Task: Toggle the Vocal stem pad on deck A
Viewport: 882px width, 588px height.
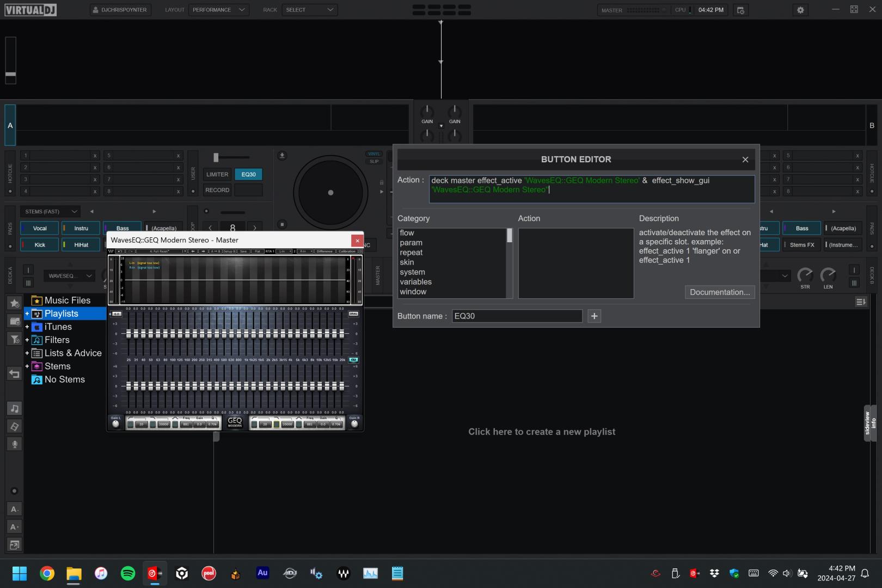Action: click(x=40, y=228)
